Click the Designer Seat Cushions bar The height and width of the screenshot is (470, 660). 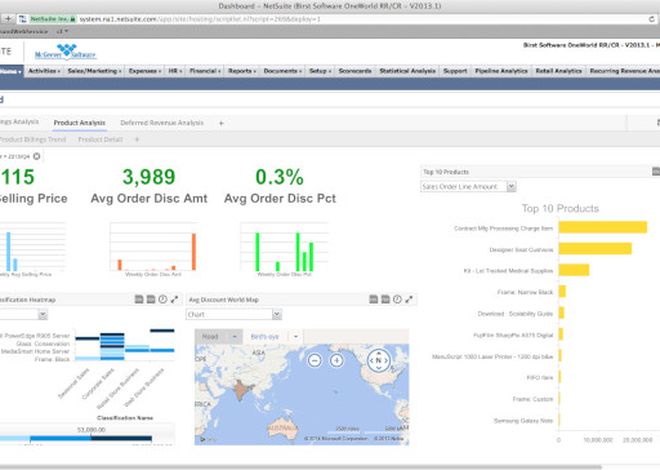(x=595, y=248)
